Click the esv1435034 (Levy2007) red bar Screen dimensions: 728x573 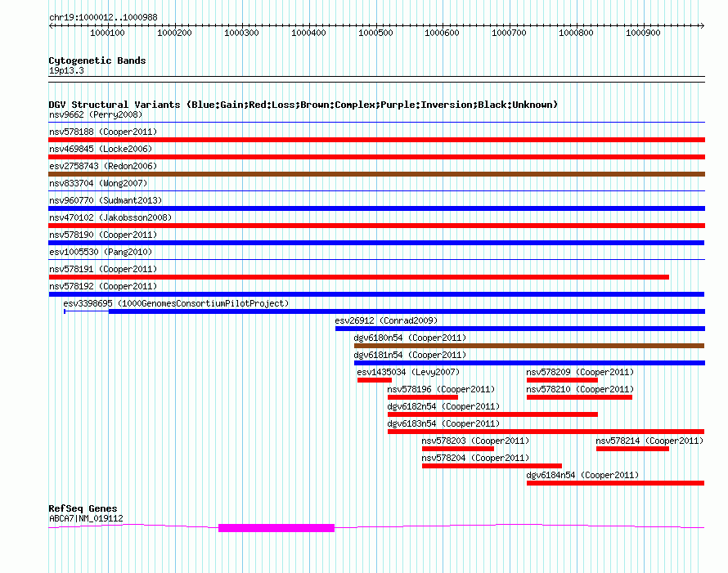[x=374, y=380]
